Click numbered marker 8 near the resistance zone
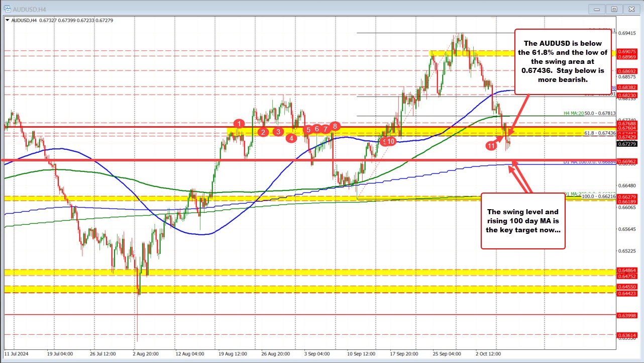The image size is (644, 363). coord(335,127)
